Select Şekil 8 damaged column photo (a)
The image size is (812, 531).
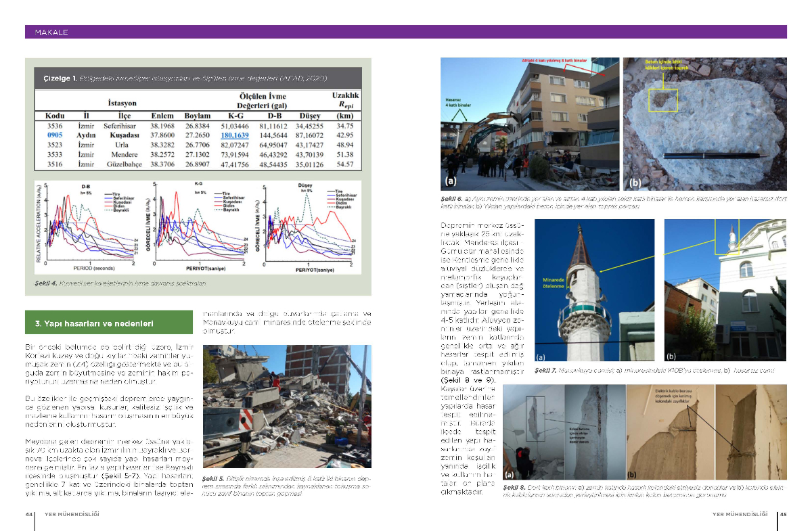(x=565, y=433)
